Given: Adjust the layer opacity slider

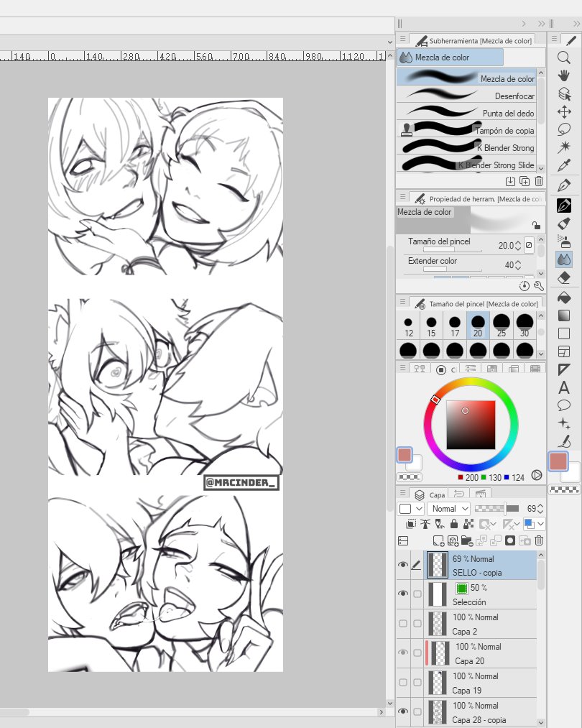Looking at the screenshot, I should point(496,509).
